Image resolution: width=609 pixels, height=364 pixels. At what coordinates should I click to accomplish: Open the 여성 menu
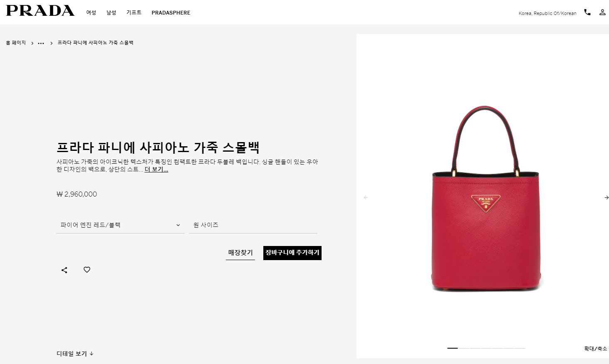tap(91, 12)
